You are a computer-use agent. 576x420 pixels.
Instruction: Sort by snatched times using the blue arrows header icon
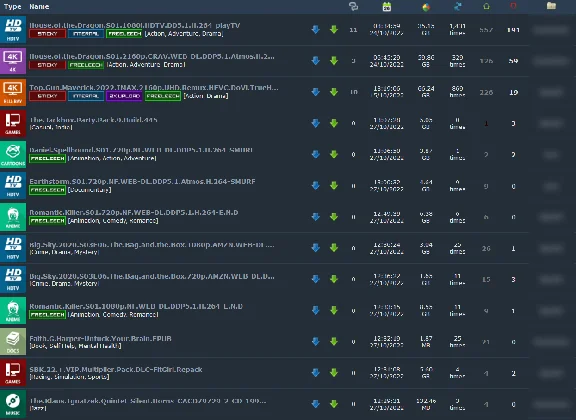(x=458, y=6)
